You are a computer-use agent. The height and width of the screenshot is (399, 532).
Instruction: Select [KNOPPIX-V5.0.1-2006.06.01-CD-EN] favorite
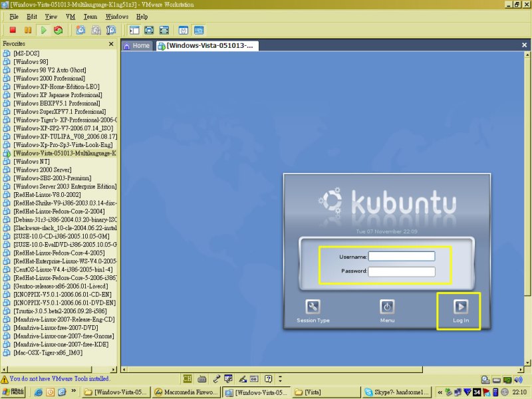click(62, 295)
